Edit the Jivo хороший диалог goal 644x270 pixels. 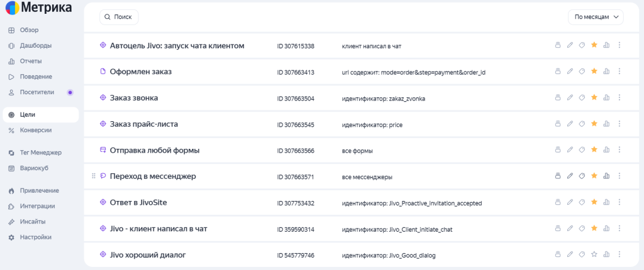570,254
